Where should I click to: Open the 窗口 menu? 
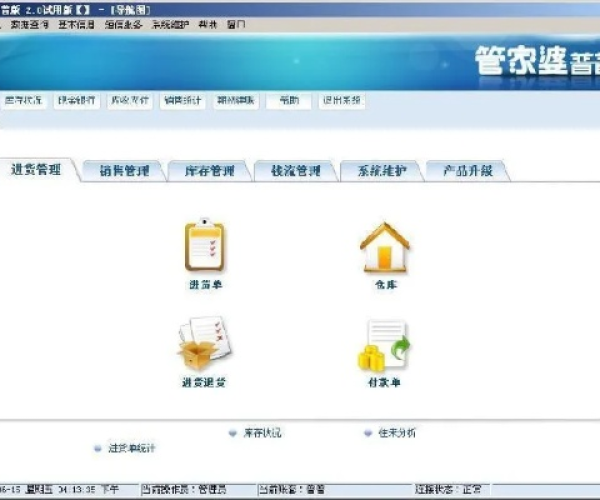[236, 25]
